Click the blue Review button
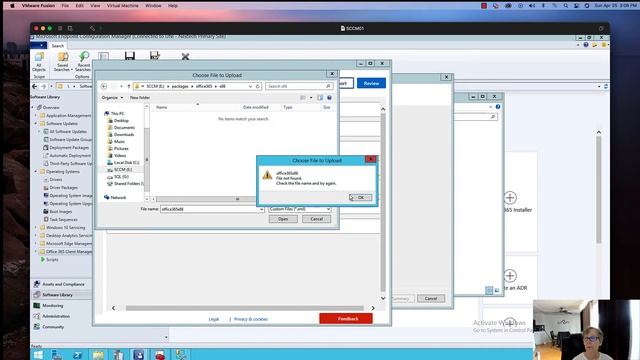The image size is (640, 360). pyautogui.click(x=371, y=83)
